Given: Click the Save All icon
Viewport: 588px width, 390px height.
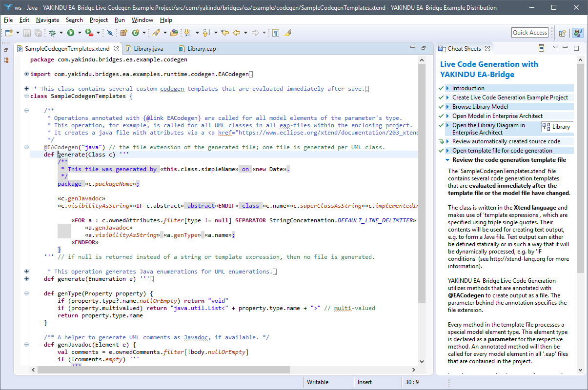Looking at the screenshot, I should point(38,33).
